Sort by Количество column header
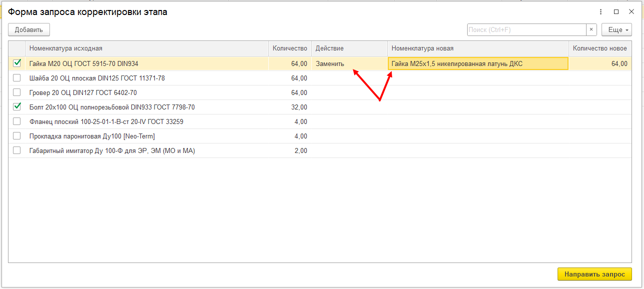 point(290,48)
